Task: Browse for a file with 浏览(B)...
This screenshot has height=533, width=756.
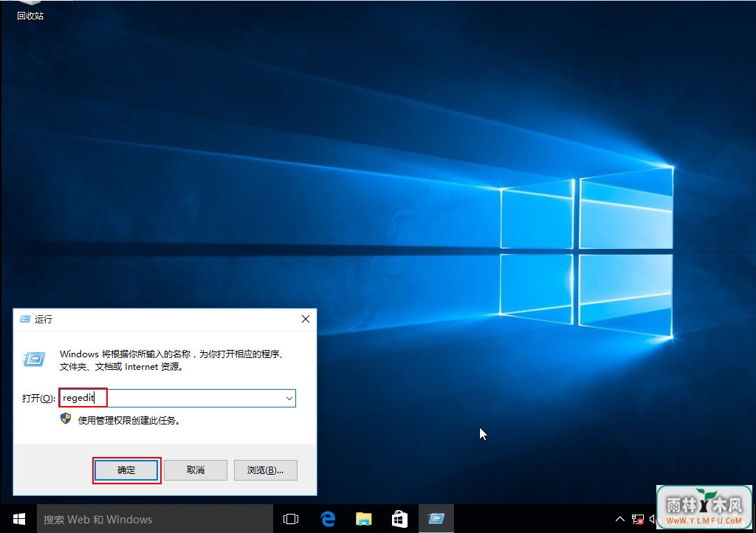Action: click(265, 470)
